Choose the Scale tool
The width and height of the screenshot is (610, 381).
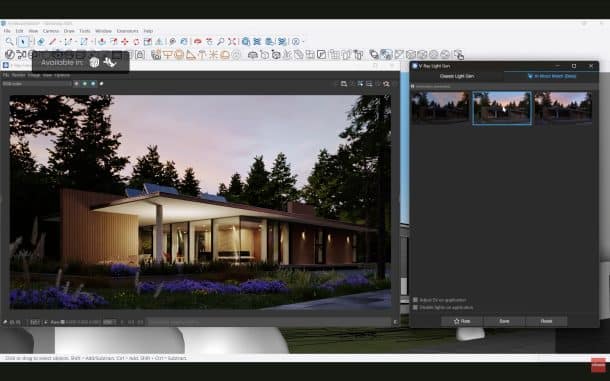pos(147,41)
